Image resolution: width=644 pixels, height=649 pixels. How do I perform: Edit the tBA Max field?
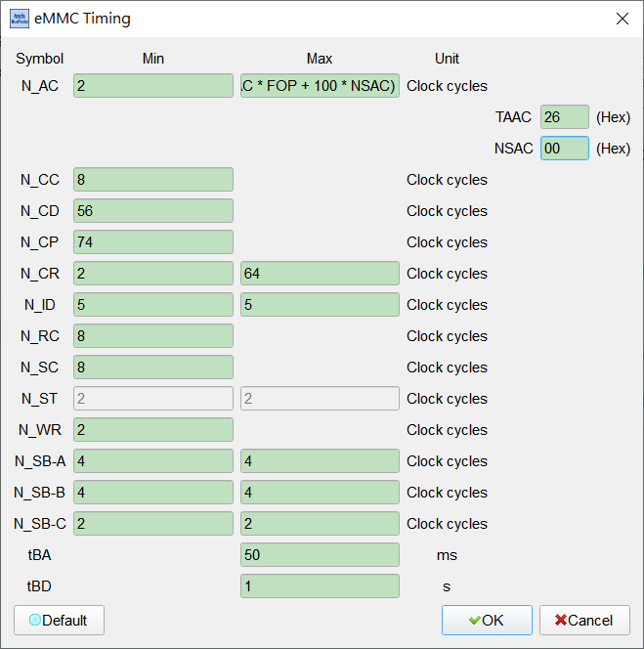coord(320,554)
